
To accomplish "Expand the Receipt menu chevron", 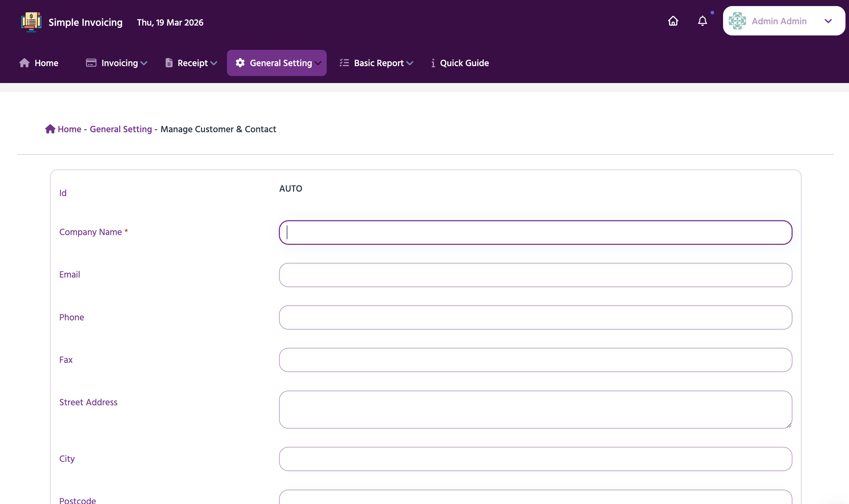I will (x=214, y=63).
